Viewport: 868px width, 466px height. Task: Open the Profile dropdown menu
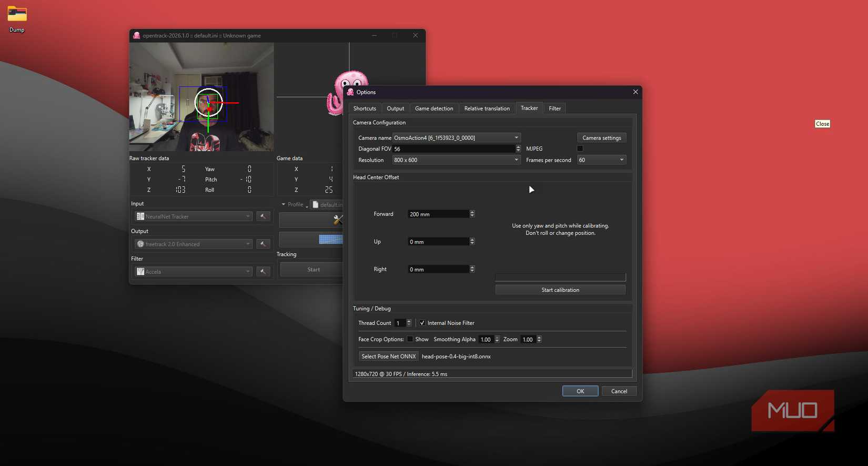tap(294, 204)
